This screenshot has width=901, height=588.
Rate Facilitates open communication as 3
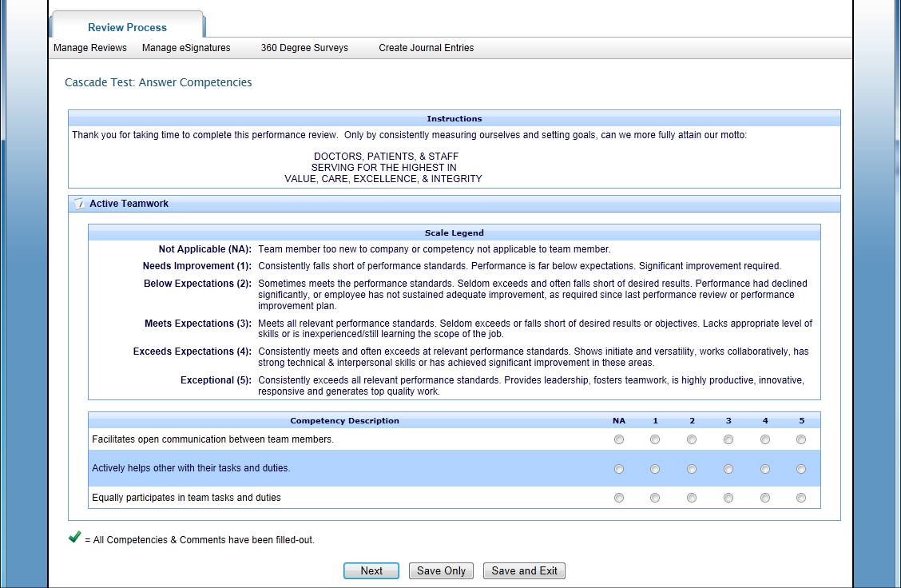(728, 439)
